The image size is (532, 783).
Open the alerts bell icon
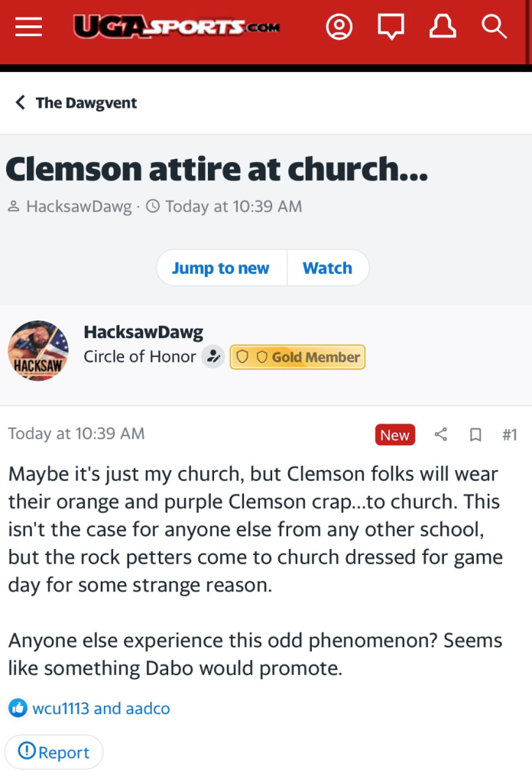(x=443, y=27)
